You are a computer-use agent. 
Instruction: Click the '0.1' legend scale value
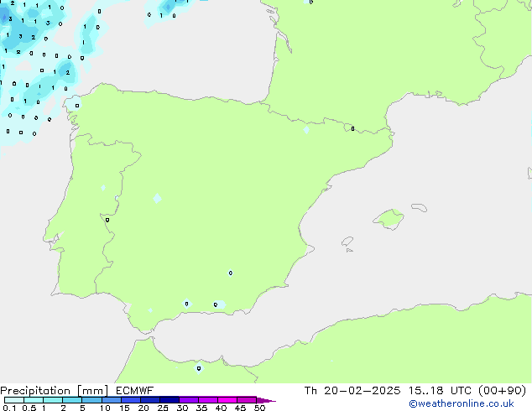(9, 408)
